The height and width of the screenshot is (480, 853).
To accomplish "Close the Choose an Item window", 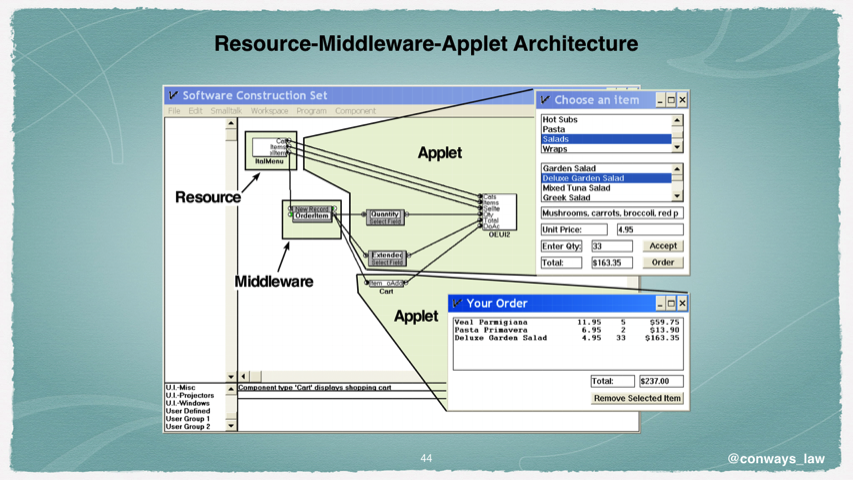I will coord(682,100).
